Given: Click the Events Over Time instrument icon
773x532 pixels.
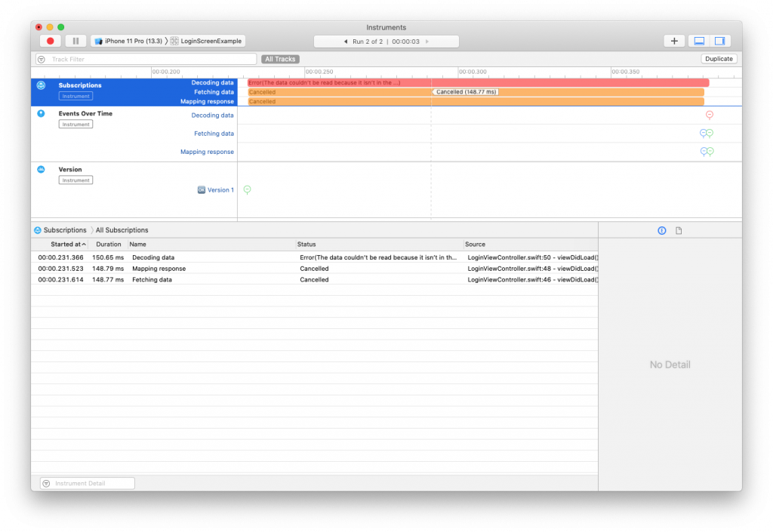Looking at the screenshot, I should (42, 113).
